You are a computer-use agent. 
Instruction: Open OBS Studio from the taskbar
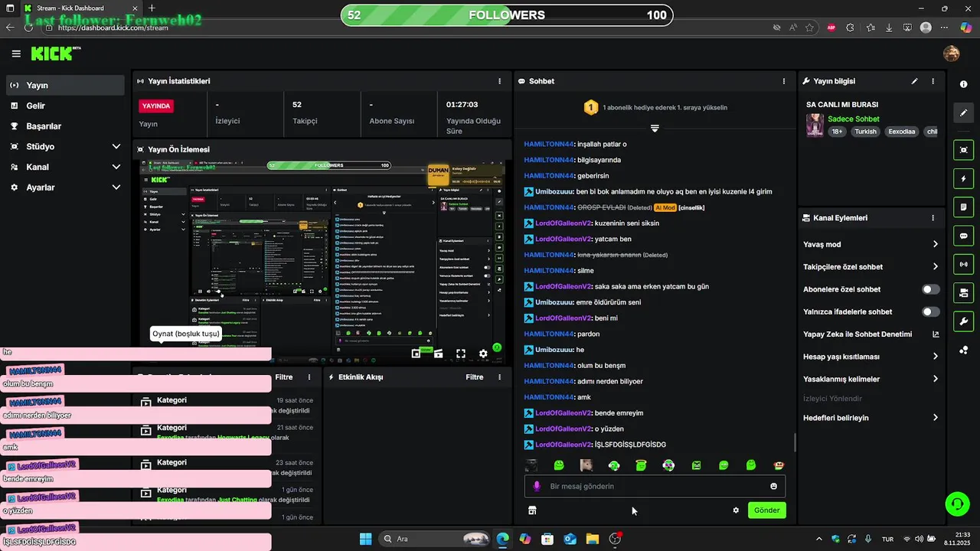point(615,539)
